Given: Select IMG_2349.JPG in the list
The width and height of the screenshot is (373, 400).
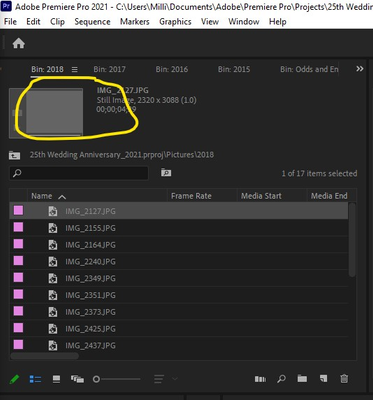Looking at the screenshot, I should pyautogui.click(x=179, y=278).
